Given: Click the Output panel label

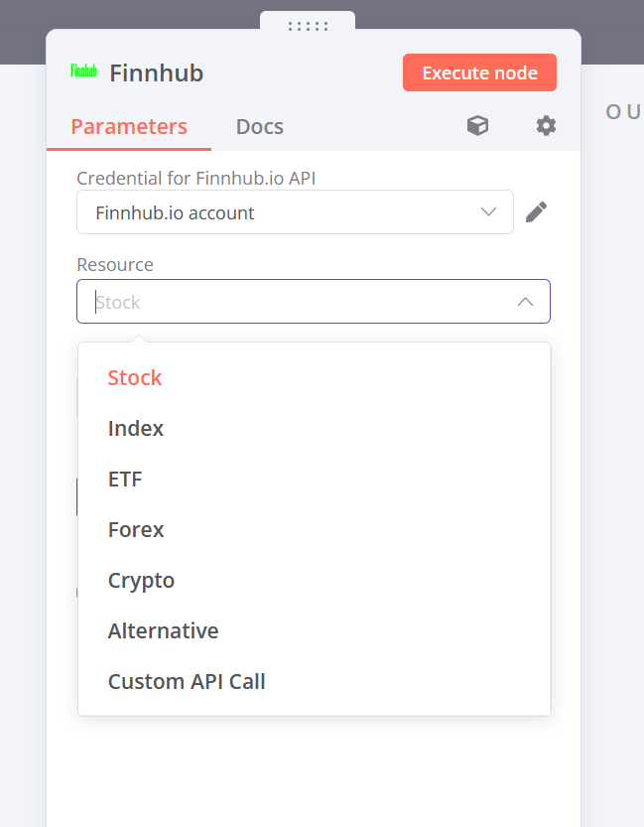Looking at the screenshot, I should pos(624,112).
